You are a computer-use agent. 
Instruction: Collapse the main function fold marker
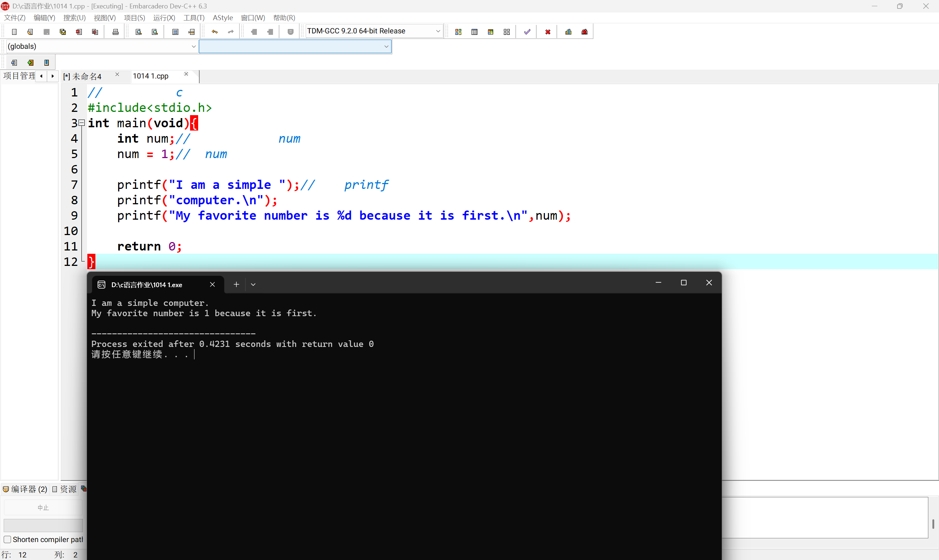[x=81, y=123]
